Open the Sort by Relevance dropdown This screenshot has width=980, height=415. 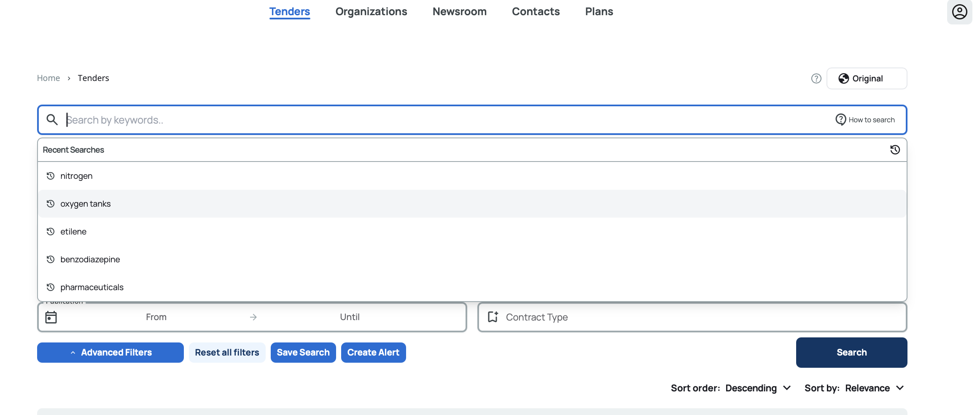[x=874, y=388]
